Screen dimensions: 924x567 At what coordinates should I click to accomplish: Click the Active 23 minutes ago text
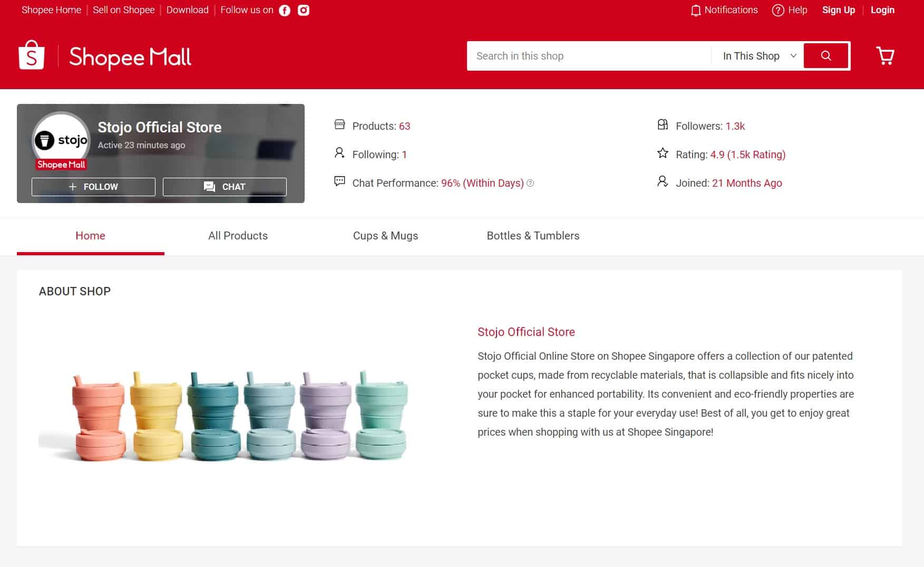pos(141,145)
